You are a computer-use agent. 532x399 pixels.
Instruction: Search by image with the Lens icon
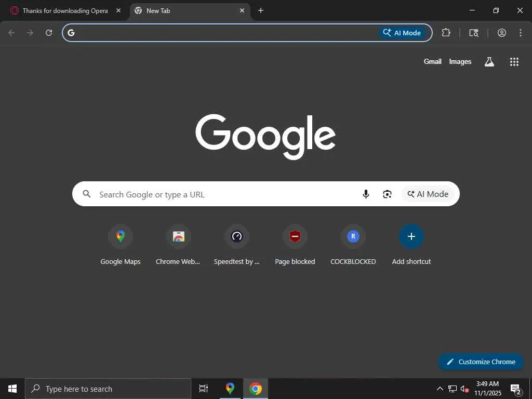click(x=387, y=194)
